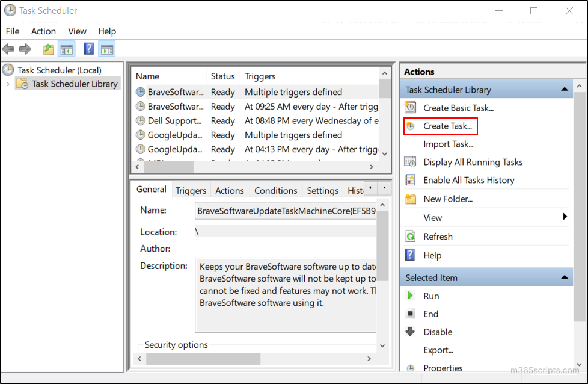Open the Action menu

(x=43, y=31)
